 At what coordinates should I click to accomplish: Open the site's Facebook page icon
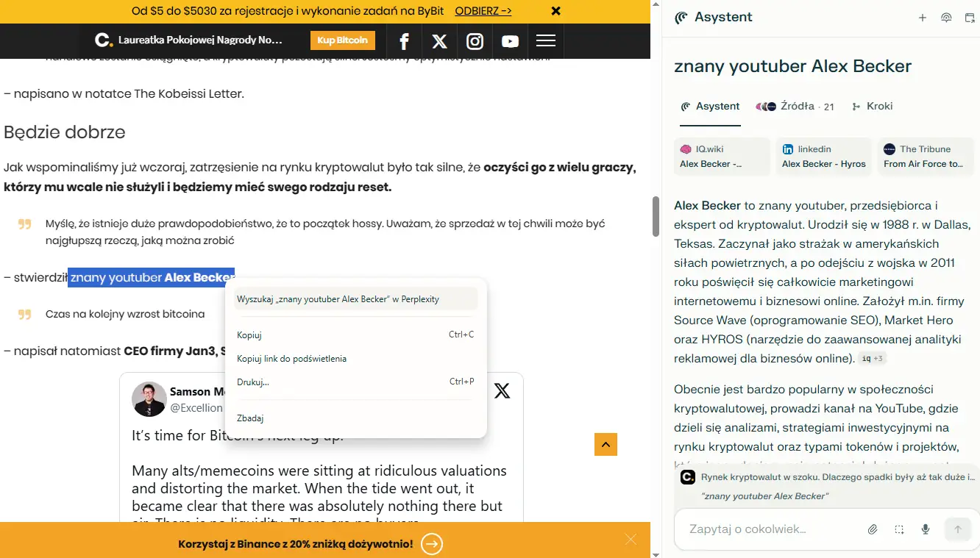coord(404,41)
